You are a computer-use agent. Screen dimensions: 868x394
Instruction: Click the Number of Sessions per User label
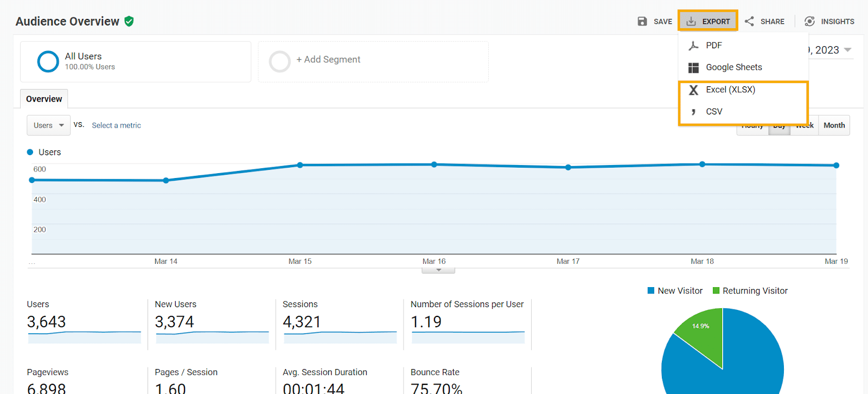point(467,304)
